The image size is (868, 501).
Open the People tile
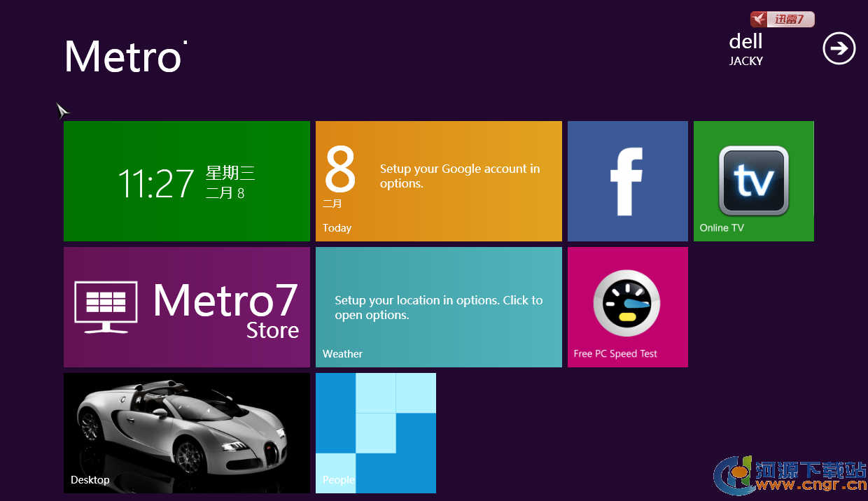point(376,433)
